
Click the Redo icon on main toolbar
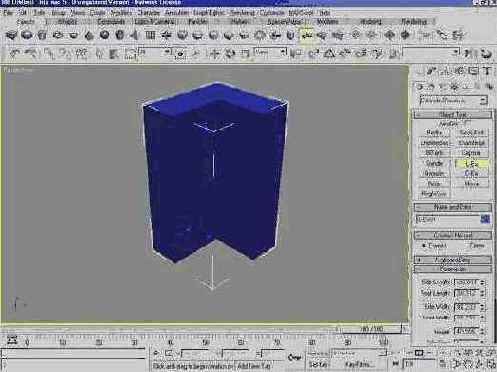click(x=31, y=53)
